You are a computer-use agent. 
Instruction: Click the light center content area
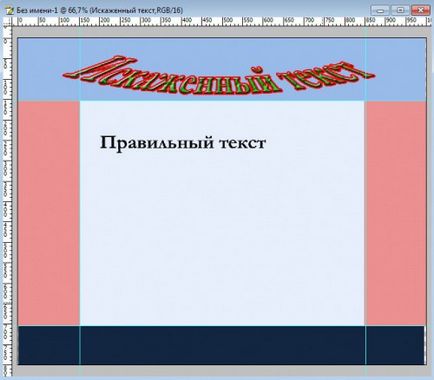click(222, 213)
